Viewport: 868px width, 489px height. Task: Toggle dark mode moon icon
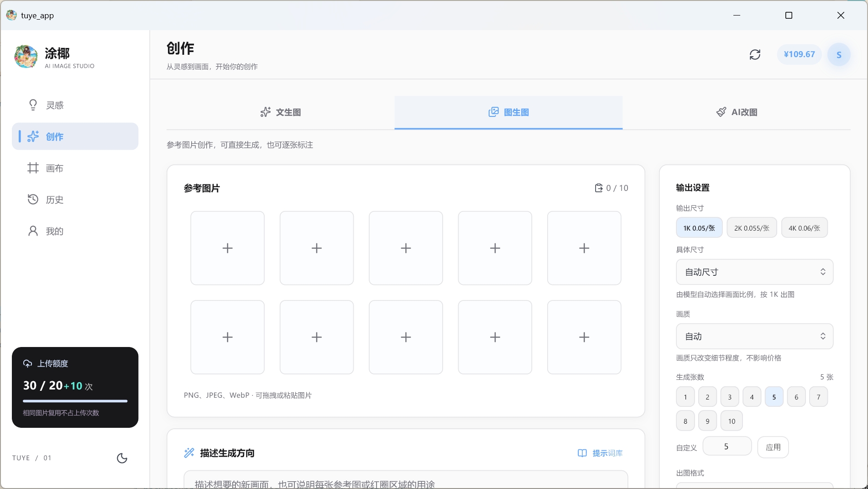click(x=122, y=458)
